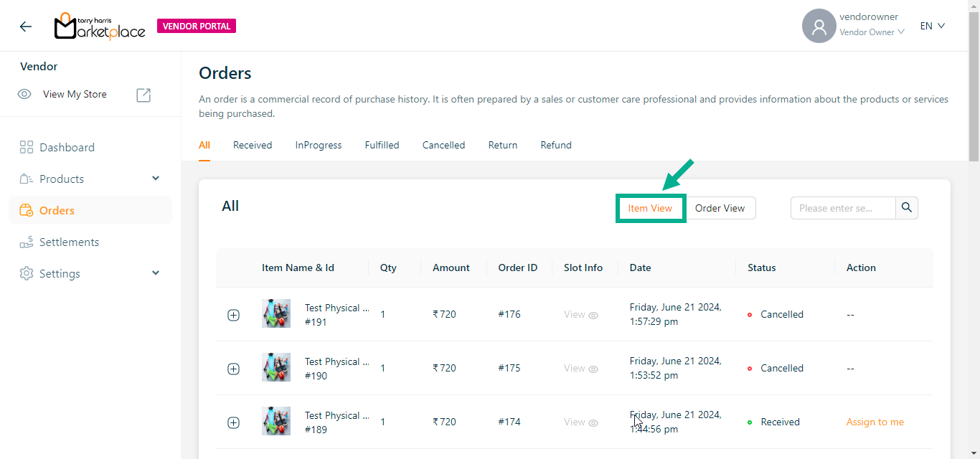Click the orders search input field
The image size is (980, 459).
point(842,209)
